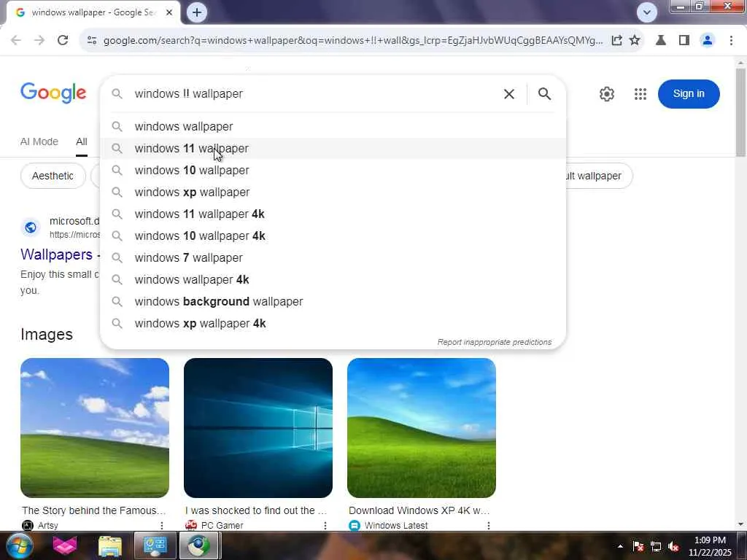747x560 pixels.
Task: Open Windows Explorer folder in taskbar
Action: tap(110, 545)
